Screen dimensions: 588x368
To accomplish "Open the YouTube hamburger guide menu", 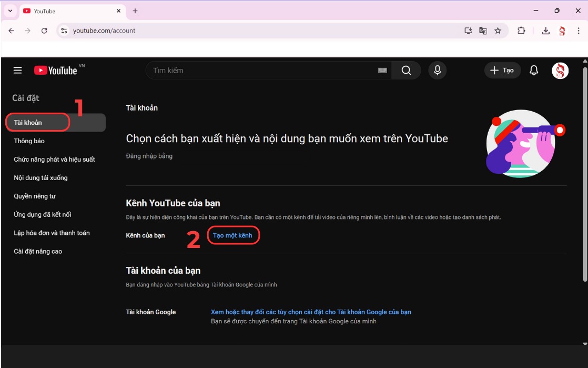I will (18, 70).
